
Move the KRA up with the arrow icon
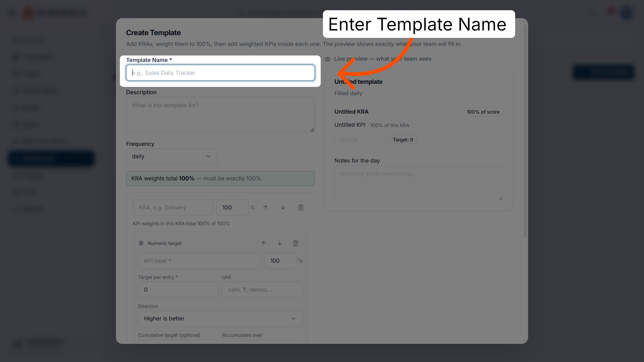(265, 207)
